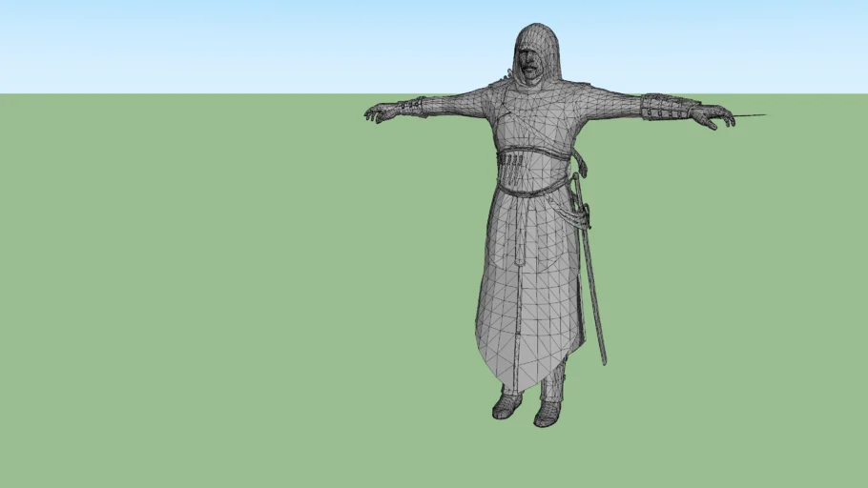Screen dimensions: 868x488
Task: Click the studded bracer on the right-side forearm
Action: (x=665, y=108)
